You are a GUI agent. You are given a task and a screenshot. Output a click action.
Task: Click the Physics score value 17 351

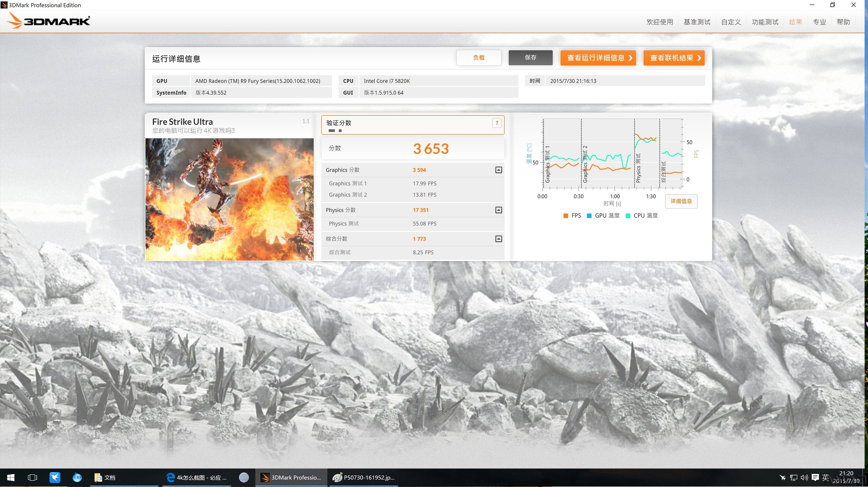[421, 210]
